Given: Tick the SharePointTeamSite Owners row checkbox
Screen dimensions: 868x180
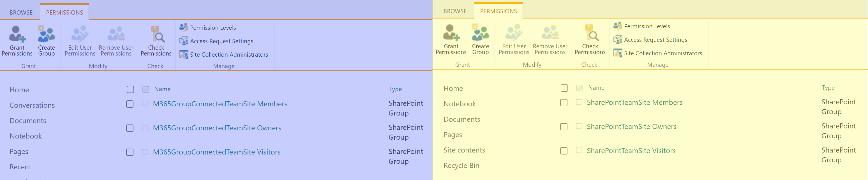Looking at the screenshot, I should [564, 127].
